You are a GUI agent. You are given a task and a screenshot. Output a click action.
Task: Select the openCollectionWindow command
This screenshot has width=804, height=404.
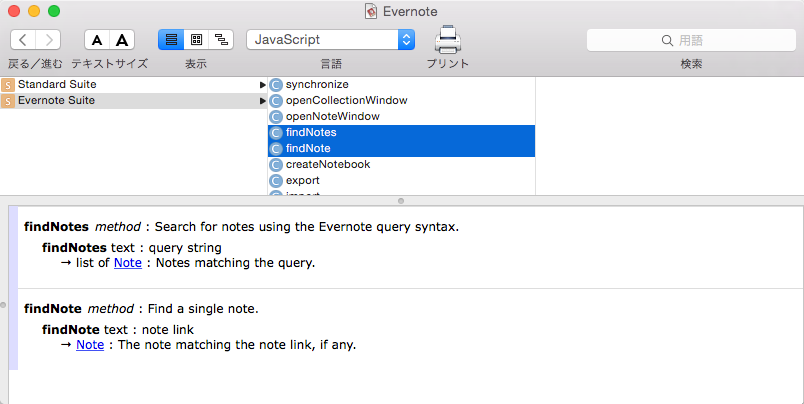pyautogui.click(x=401, y=100)
